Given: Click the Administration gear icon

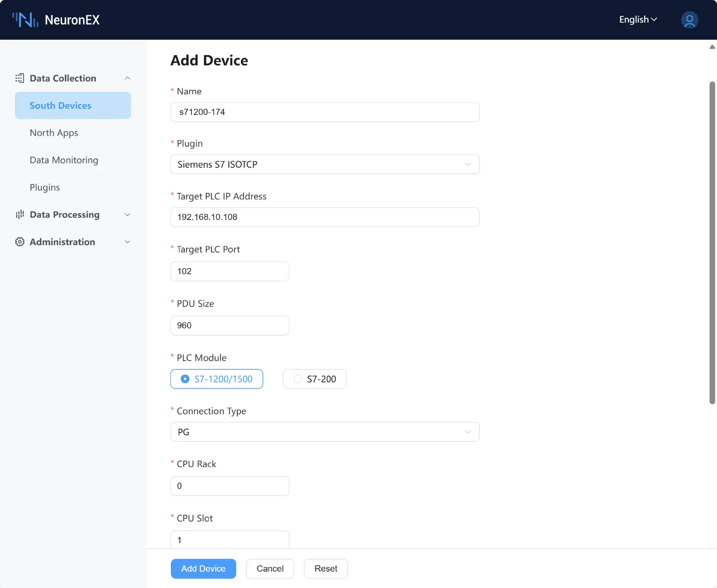Looking at the screenshot, I should pos(20,242).
